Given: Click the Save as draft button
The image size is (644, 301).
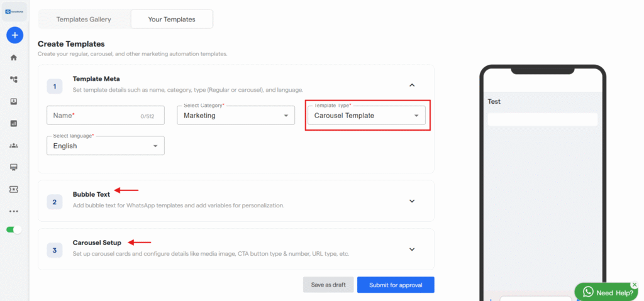Looking at the screenshot, I should point(328,285).
